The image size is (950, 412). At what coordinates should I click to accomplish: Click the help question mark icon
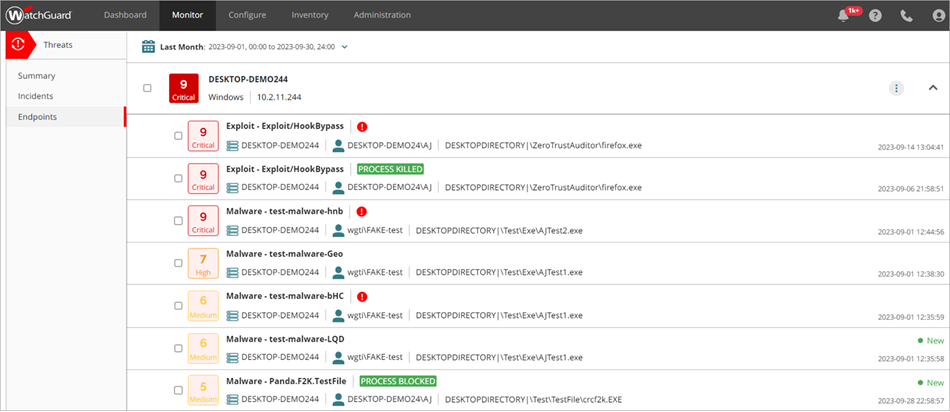pos(876,16)
